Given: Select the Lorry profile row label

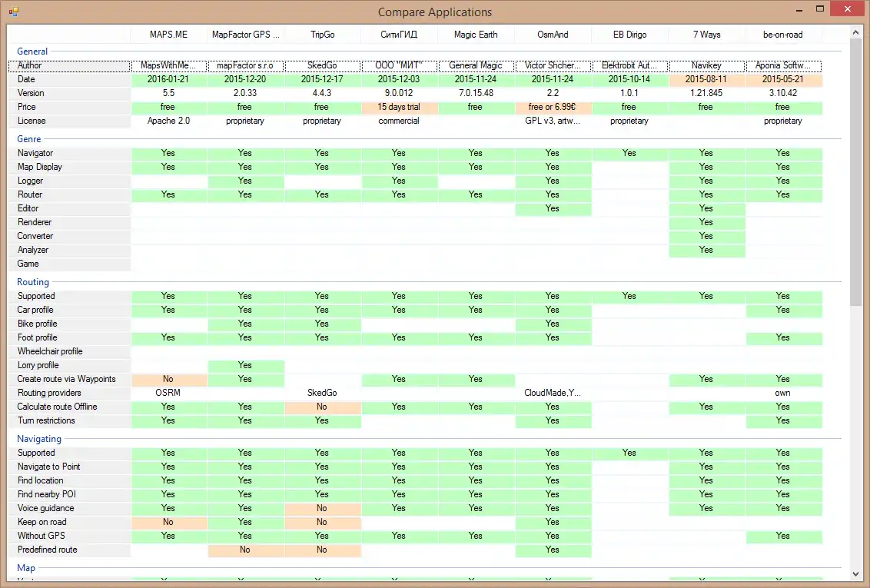Looking at the screenshot, I should point(69,366).
